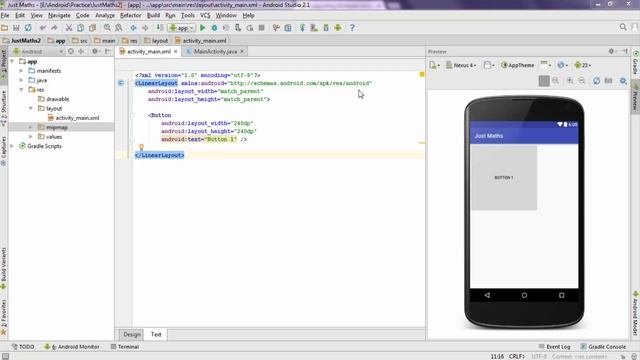Click the layout breadcrumb
Screen dimensions: 640x360
click(156, 40)
